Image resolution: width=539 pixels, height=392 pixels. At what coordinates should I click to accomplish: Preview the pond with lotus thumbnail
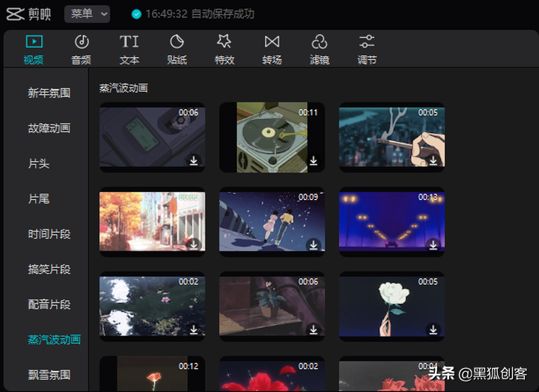point(152,307)
